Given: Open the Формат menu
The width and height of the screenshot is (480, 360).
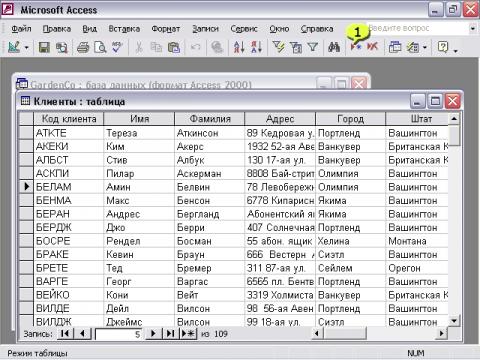Looking at the screenshot, I should coord(166,29).
